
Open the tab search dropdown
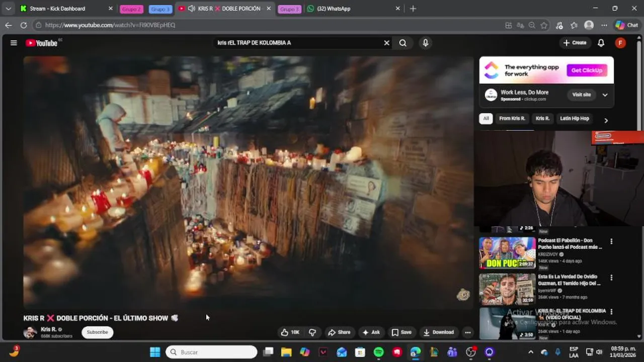pos(8,9)
